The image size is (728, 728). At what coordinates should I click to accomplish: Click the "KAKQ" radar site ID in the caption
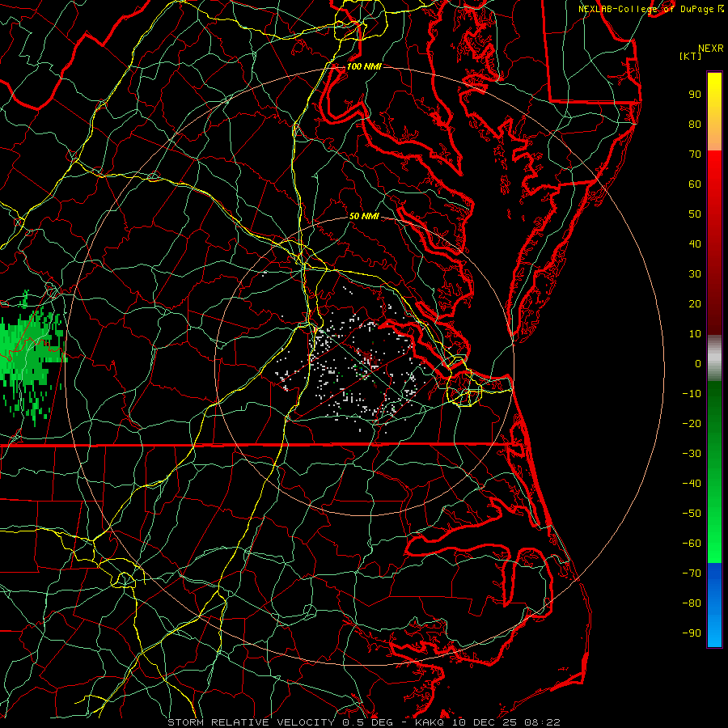428,722
